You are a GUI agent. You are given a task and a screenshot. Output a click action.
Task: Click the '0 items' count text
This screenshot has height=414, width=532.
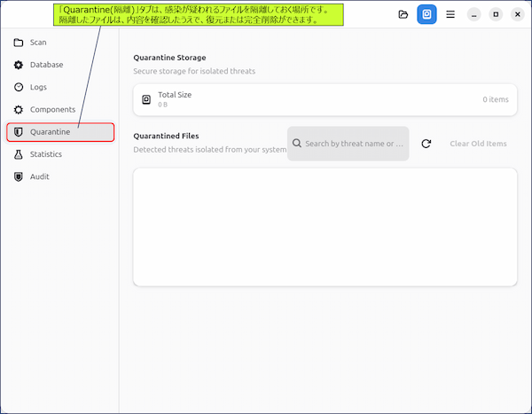[x=496, y=99]
